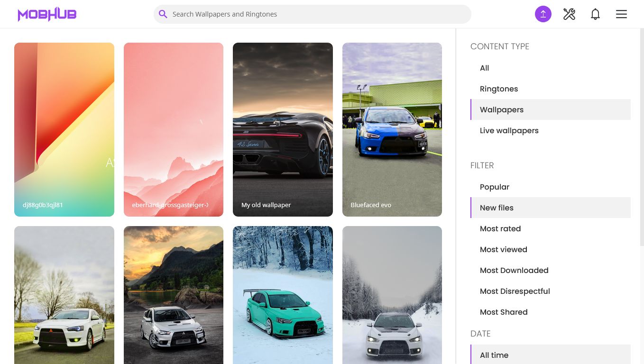
Task: Filter by Popular
Action: 551,187
